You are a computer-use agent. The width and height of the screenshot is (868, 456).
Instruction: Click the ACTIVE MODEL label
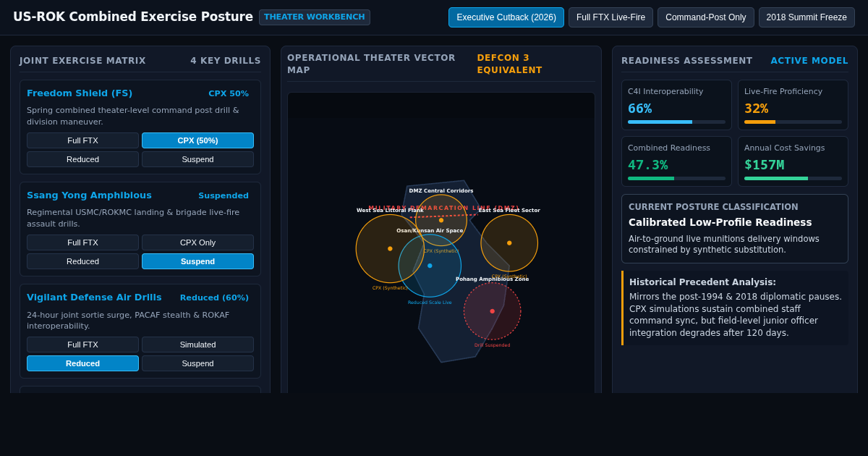(809, 61)
